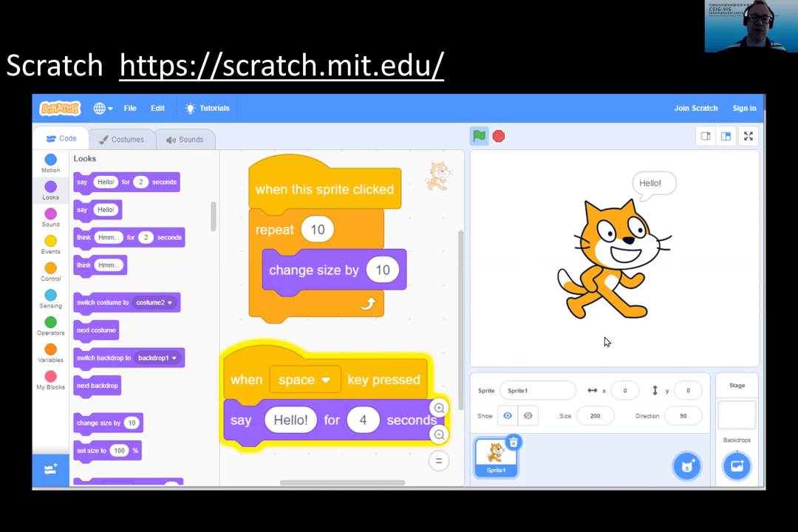The height and width of the screenshot is (532, 798).
Task: Click the presenter webcam thumbnail
Action: click(x=751, y=26)
